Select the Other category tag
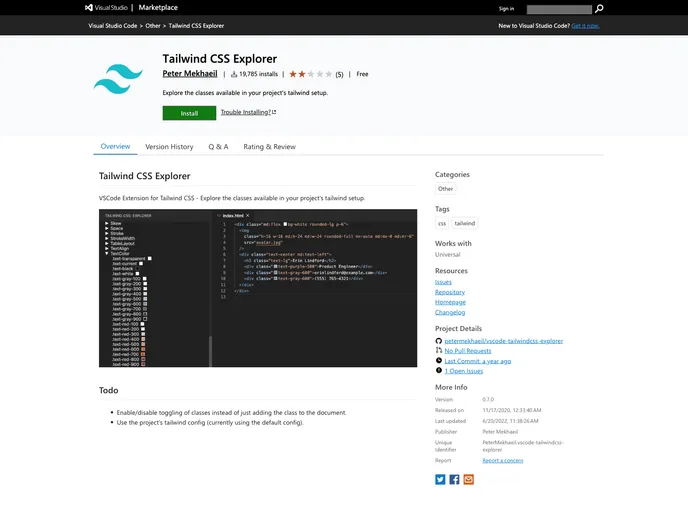Screen dimensions: 688x512 tap(445, 189)
